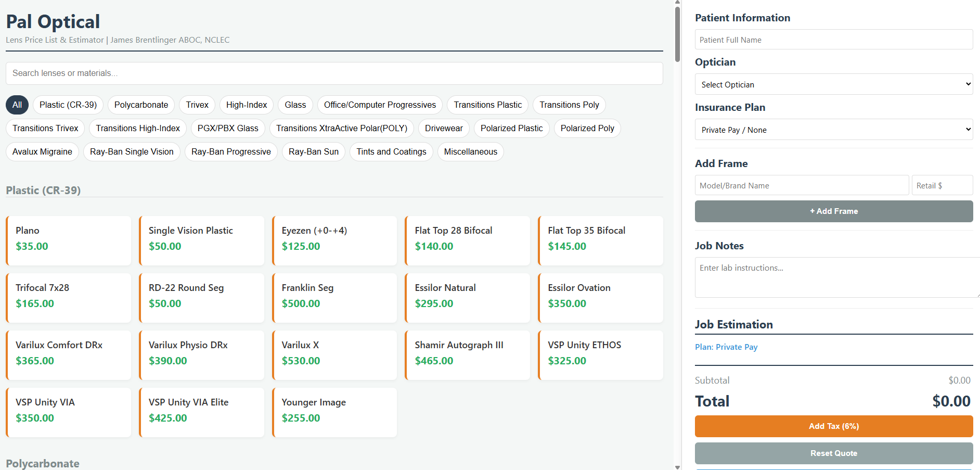The width and height of the screenshot is (980, 470).
Task: Click the Job Notes lab instructions box
Action: tap(833, 277)
